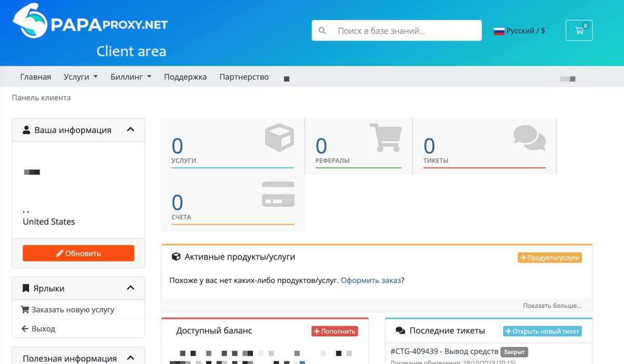Click the Russian flag language icon
Viewport: 624px width, 364px height.
[499, 31]
